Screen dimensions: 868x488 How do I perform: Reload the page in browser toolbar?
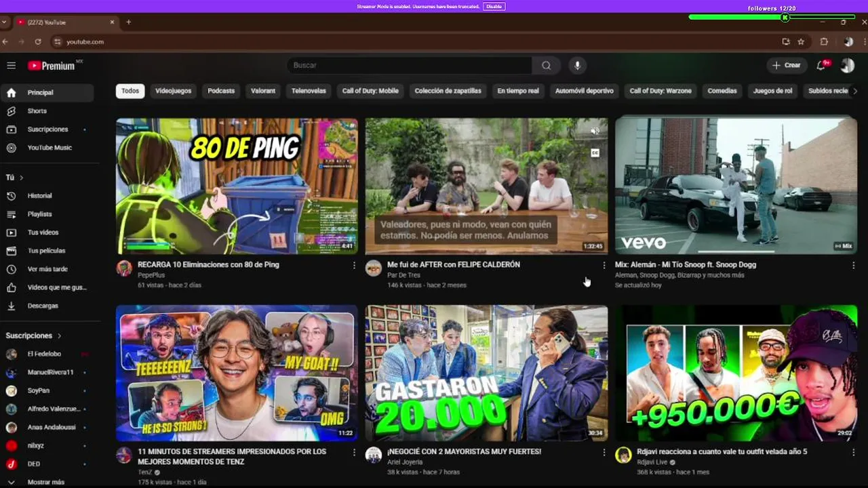tap(38, 41)
